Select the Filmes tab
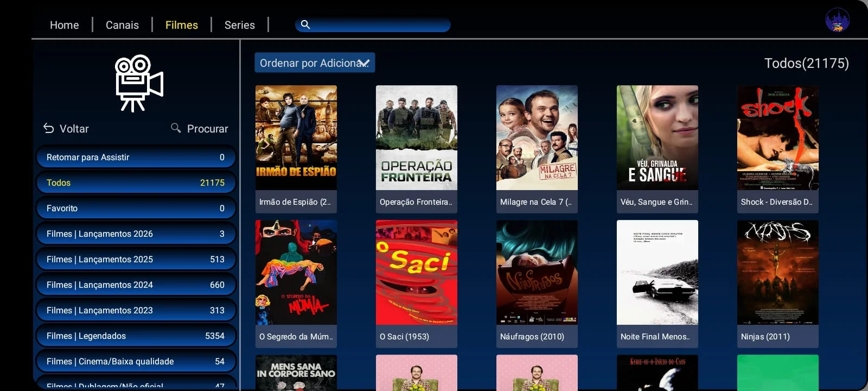868x391 pixels. click(181, 25)
